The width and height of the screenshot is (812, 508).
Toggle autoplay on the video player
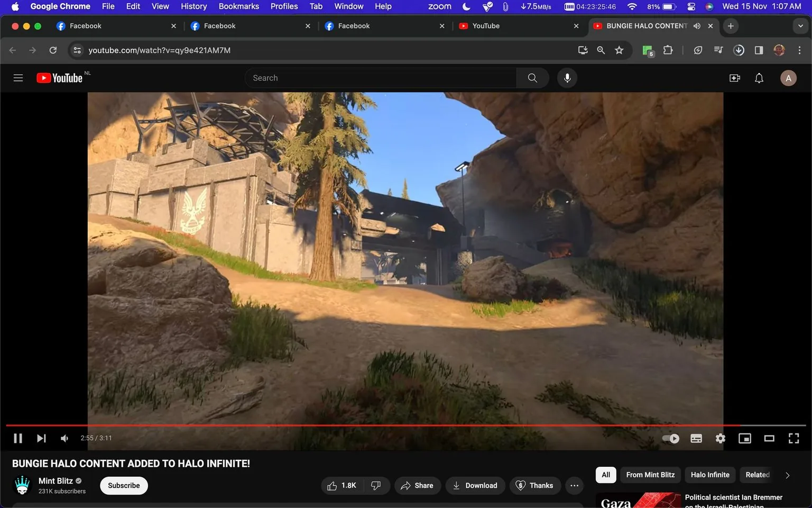point(670,438)
